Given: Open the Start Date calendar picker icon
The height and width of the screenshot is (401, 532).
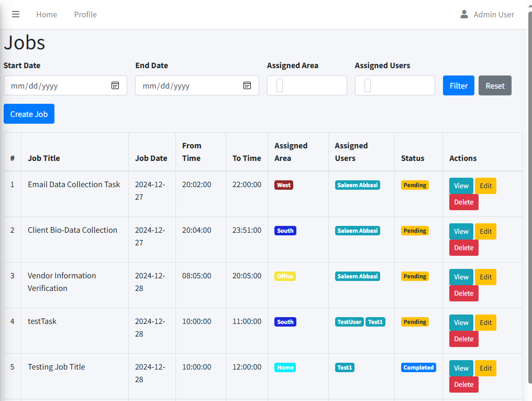Looking at the screenshot, I should pos(115,85).
